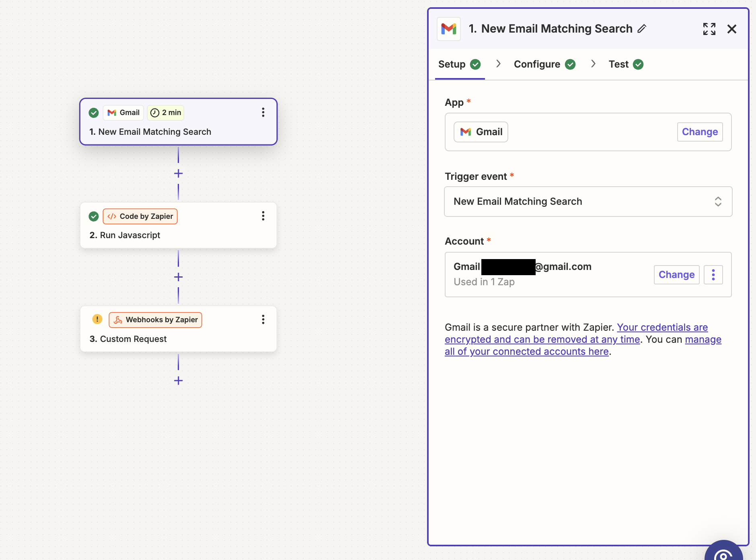The image size is (756, 560).
Task: Switch to the Configure tab
Action: pyautogui.click(x=537, y=64)
